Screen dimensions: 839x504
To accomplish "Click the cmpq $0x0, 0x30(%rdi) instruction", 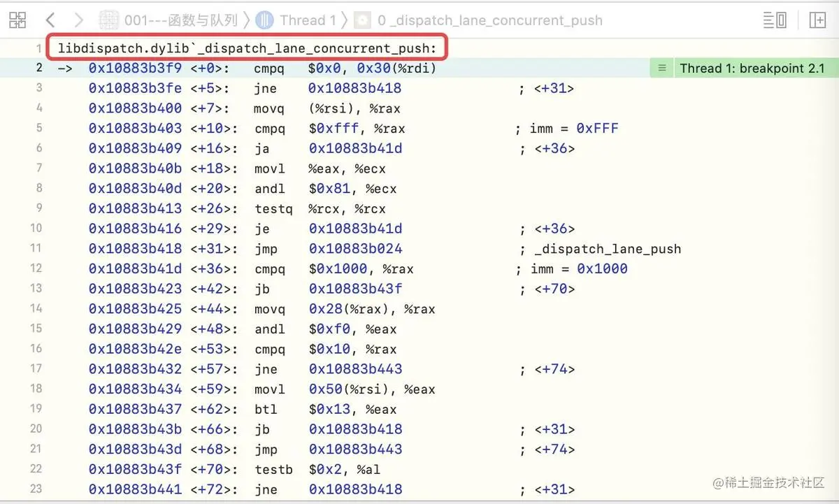I will (x=345, y=69).
